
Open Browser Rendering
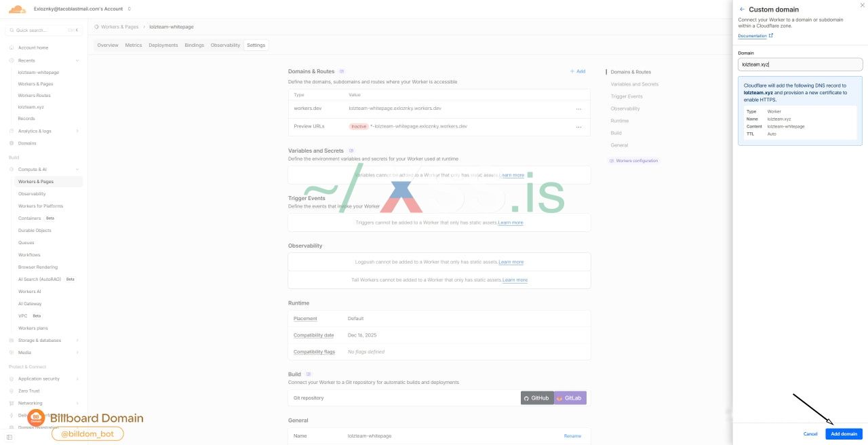38,267
